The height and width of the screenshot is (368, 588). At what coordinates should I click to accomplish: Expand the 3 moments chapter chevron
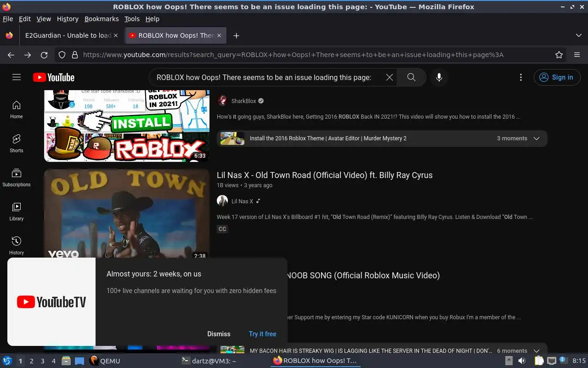[537, 138]
